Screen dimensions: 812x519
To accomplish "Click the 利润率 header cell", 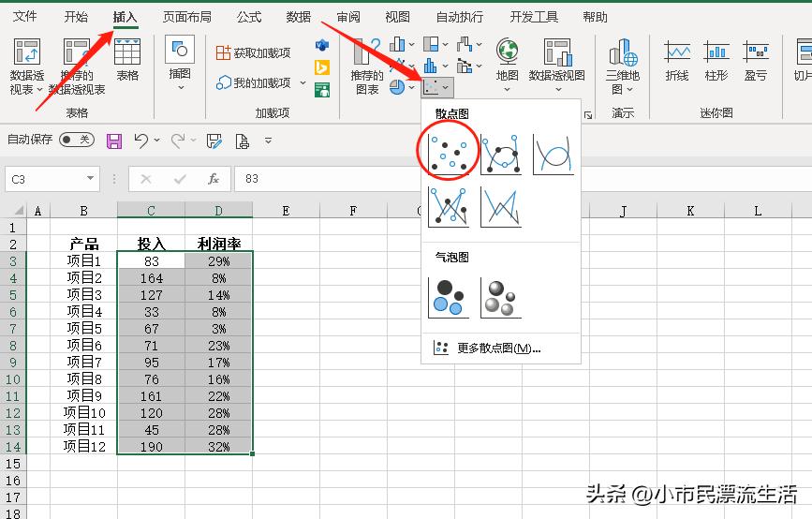I will tap(218, 244).
